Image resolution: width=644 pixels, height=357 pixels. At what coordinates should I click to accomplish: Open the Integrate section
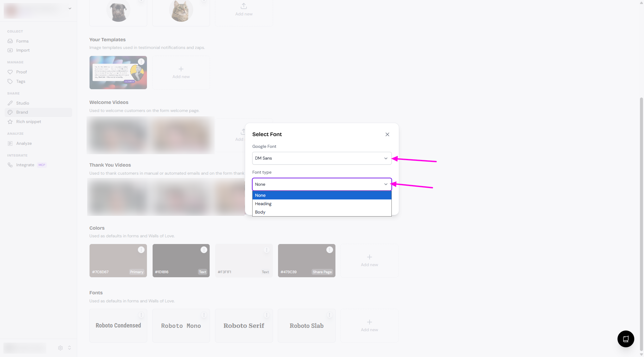(25, 165)
